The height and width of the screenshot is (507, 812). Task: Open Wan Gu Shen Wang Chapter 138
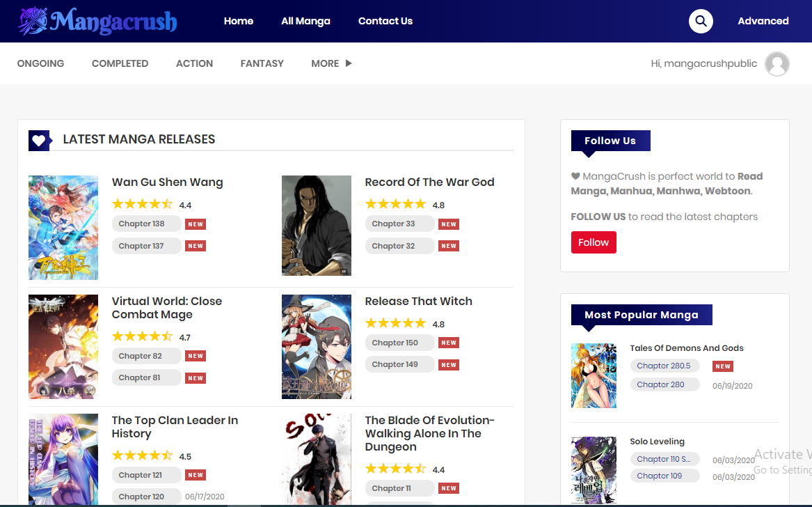147,224
